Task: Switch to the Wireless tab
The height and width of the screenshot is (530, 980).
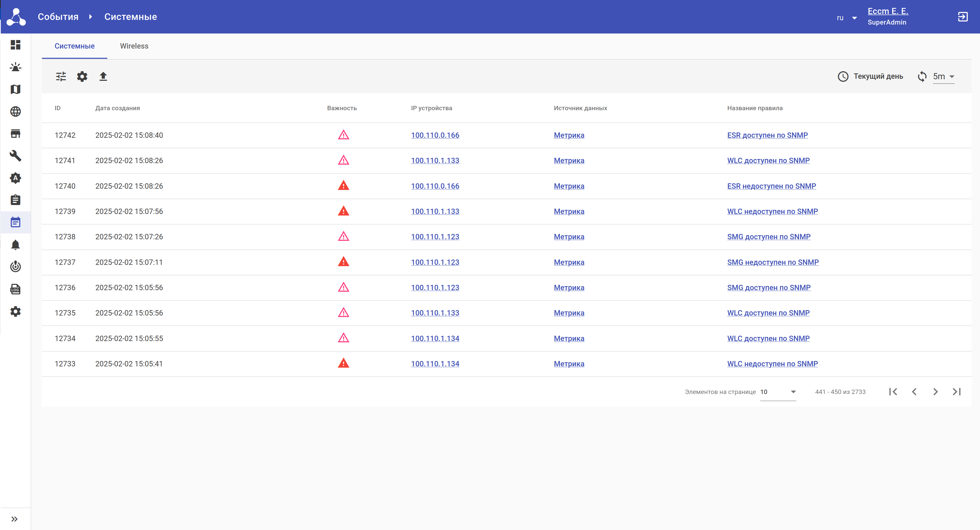Action: click(x=134, y=46)
